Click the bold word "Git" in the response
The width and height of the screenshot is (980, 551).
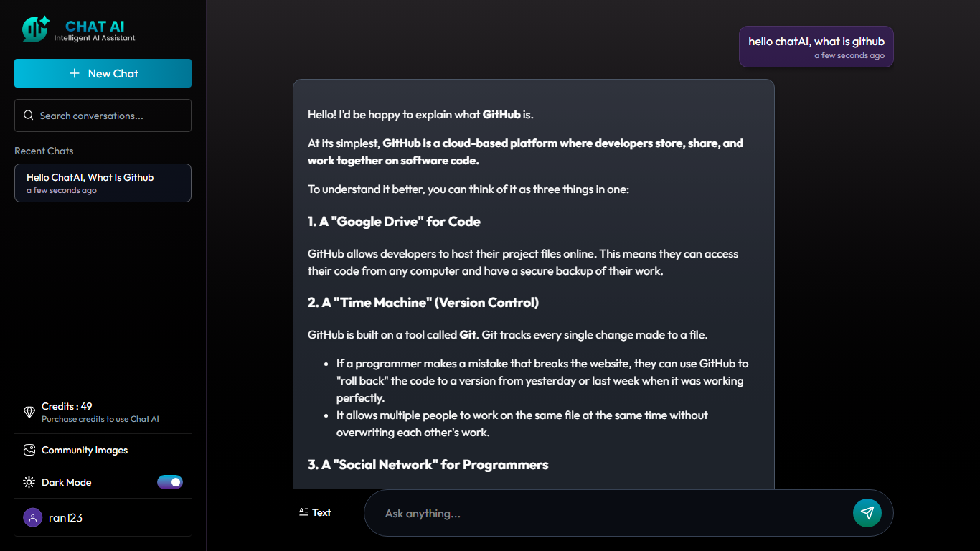point(468,335)
